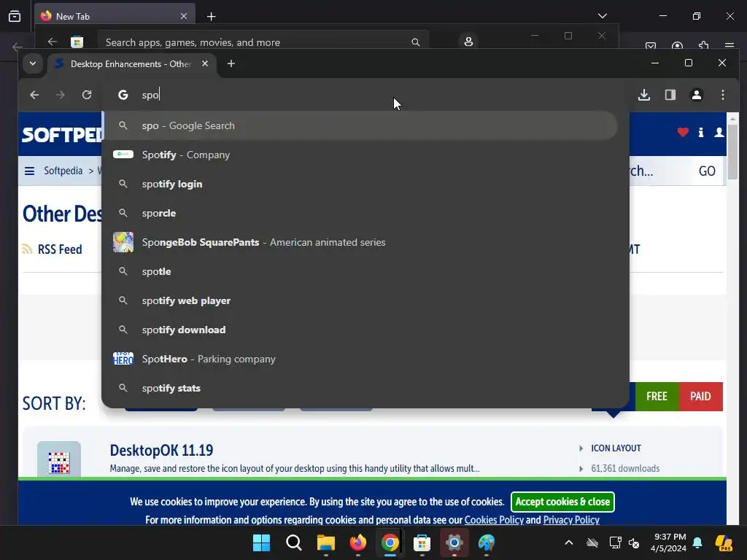Select 'spo - Google Search' suggestion
The image size is (747, 560).
point(360,125)
